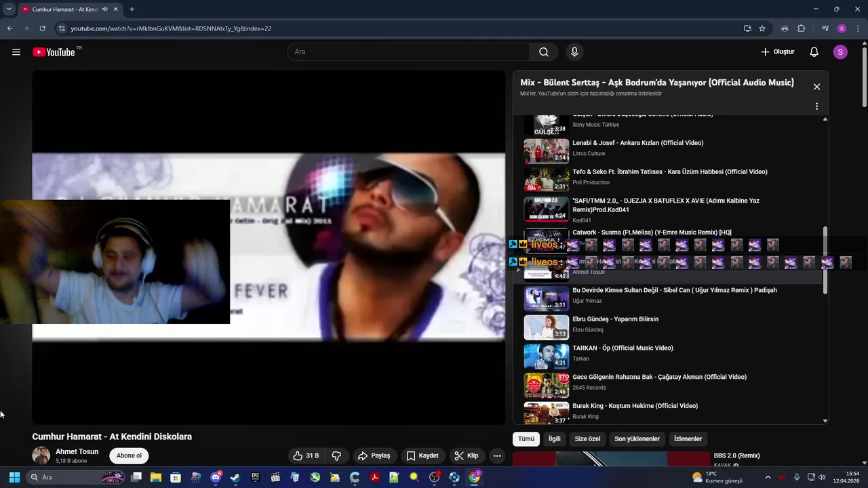Click the search magnifier button

point(544,52)
